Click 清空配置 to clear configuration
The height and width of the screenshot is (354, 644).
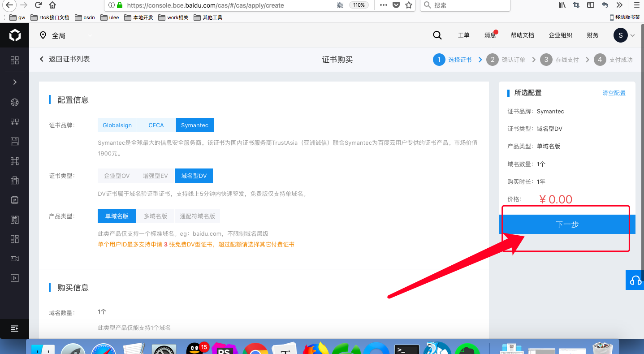pos(614,93)
